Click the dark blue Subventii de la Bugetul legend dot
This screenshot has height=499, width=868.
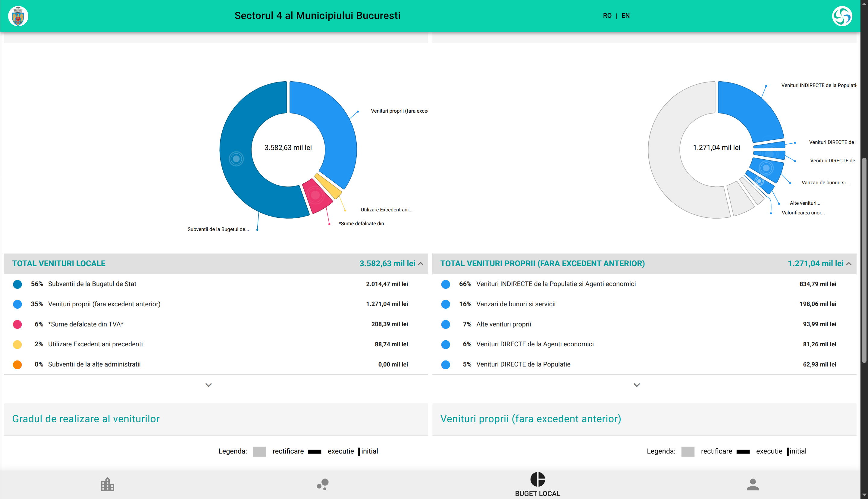tap(17, 284)
